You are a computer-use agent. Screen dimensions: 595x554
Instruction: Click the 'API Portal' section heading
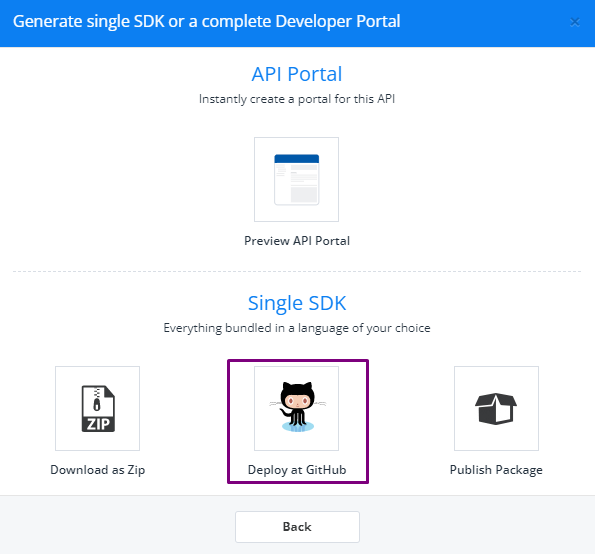tap(297, 74)
